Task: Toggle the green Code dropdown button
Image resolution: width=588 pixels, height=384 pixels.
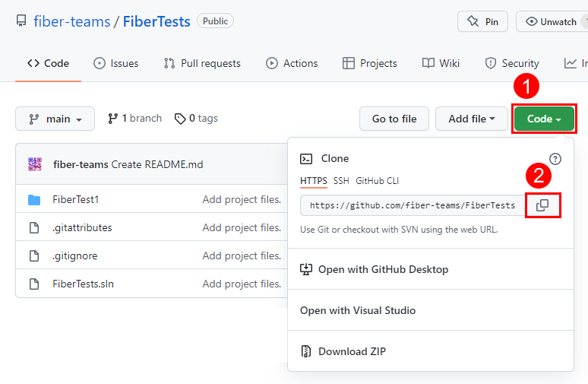Action: [544, 119]
